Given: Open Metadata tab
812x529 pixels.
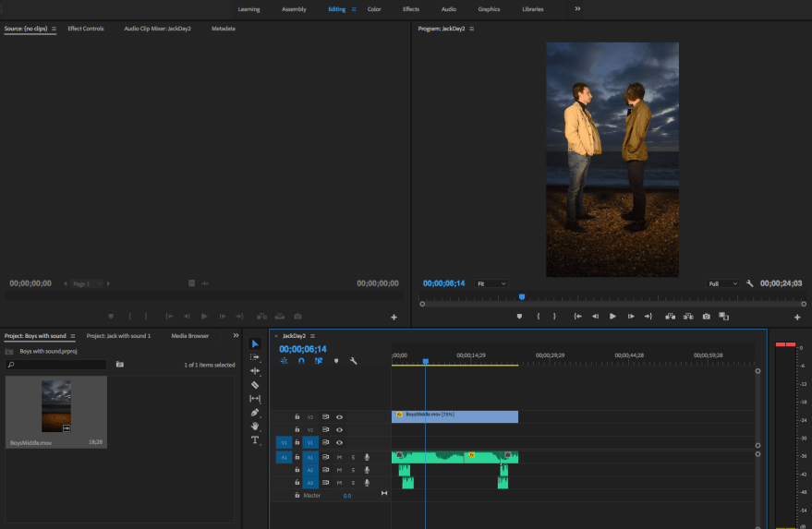Looking at the screenshot, I should coord(224,29).
